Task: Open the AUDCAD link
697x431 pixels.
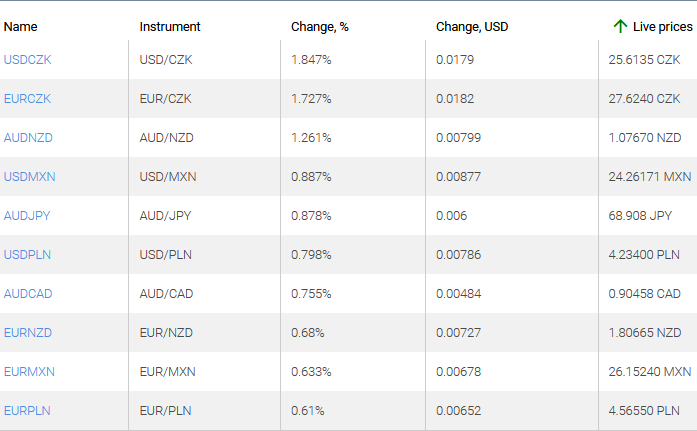Action: point(28,294)
